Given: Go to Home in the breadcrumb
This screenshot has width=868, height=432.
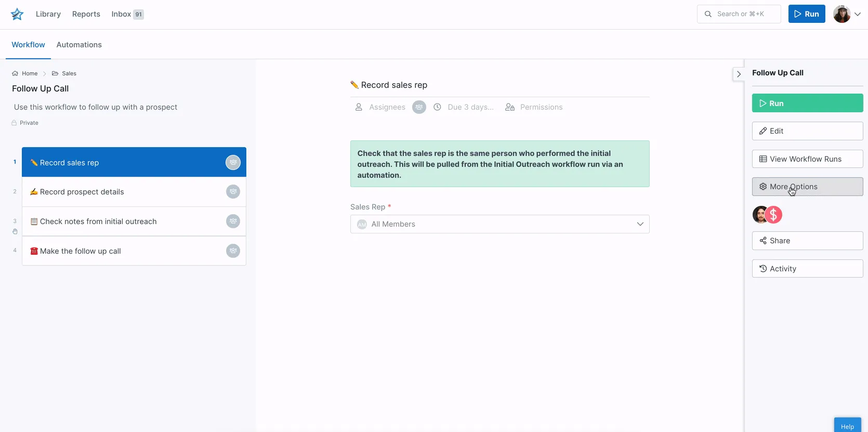Looking at the screenshot, I should click(25, 73).
